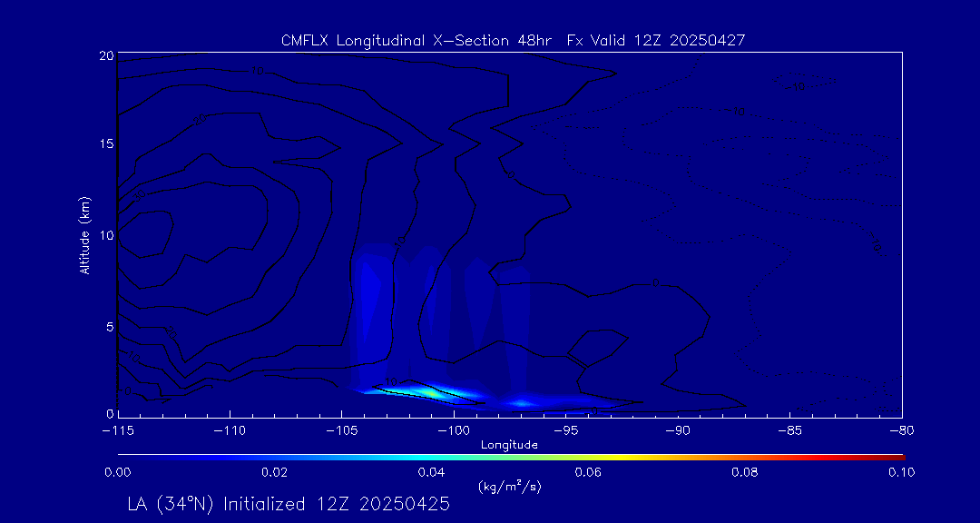Screen dimensions: 980x523
Task: Click the '0.04' colorbar scale label
Action: point(431,472)
